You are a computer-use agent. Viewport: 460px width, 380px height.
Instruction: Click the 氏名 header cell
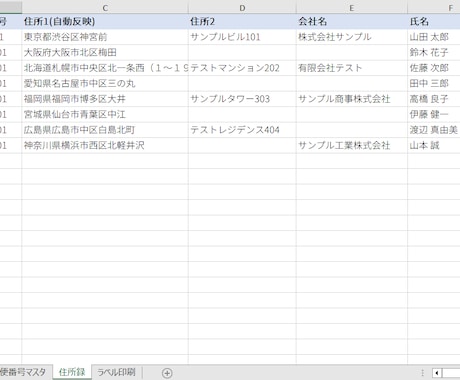coord(434,22)
